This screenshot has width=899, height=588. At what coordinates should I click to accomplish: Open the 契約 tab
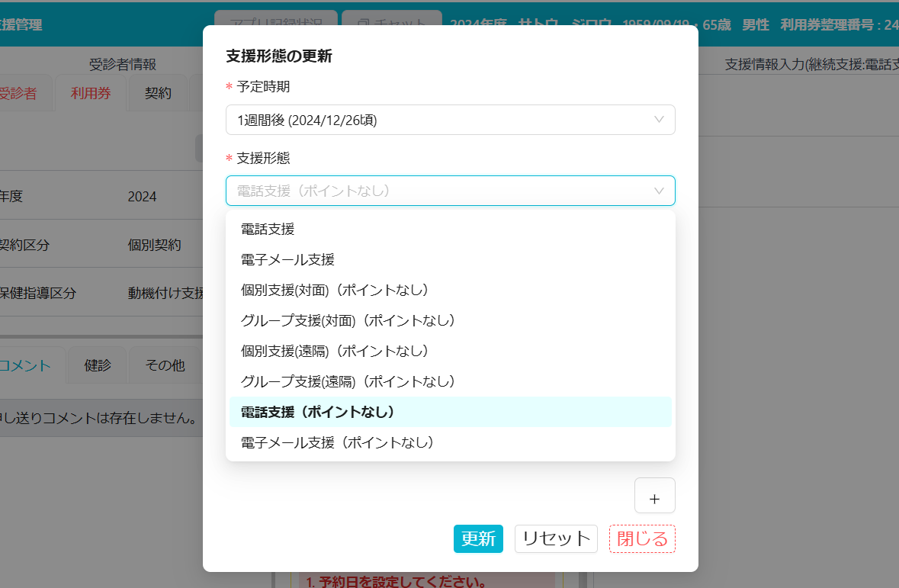coord(157,93)
